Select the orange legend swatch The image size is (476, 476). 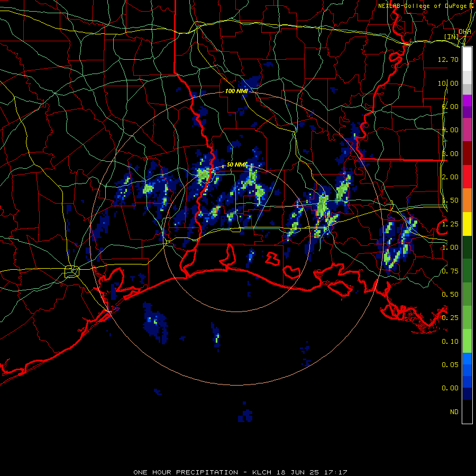click(x=467, y=200)
